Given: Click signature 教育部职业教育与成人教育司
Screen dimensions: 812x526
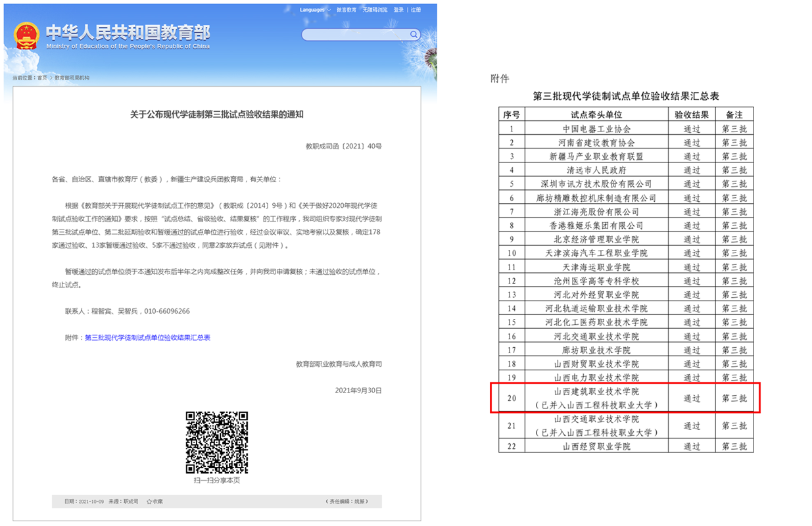Looking at the screenshot, I should (x=339, y=364).
